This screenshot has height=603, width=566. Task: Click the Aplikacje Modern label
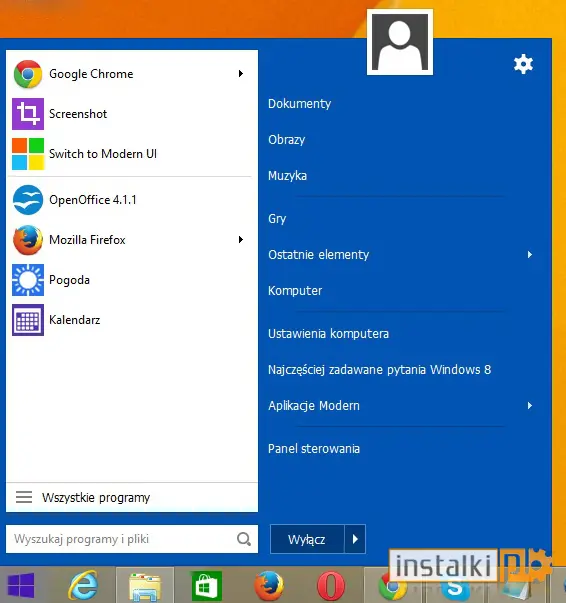click(314, 406)
